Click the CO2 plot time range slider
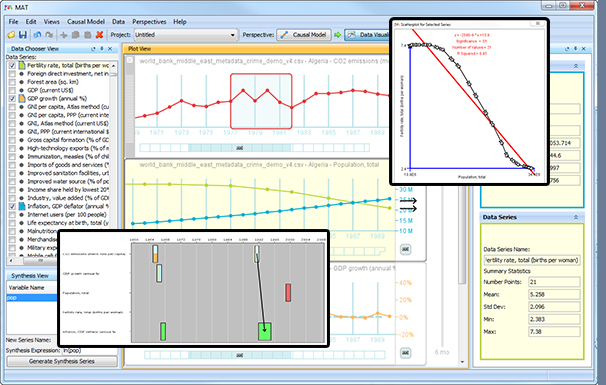The height and width of the screenshot is (385, 606). pyautogui.click(x=240, y=148)
